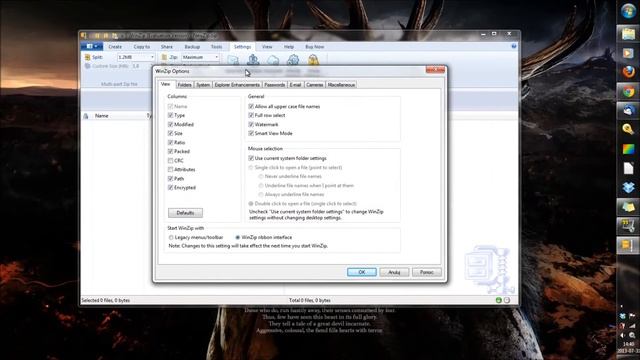
Task: Click the golden key icon on the taskbar
Action: click(628, 130)
